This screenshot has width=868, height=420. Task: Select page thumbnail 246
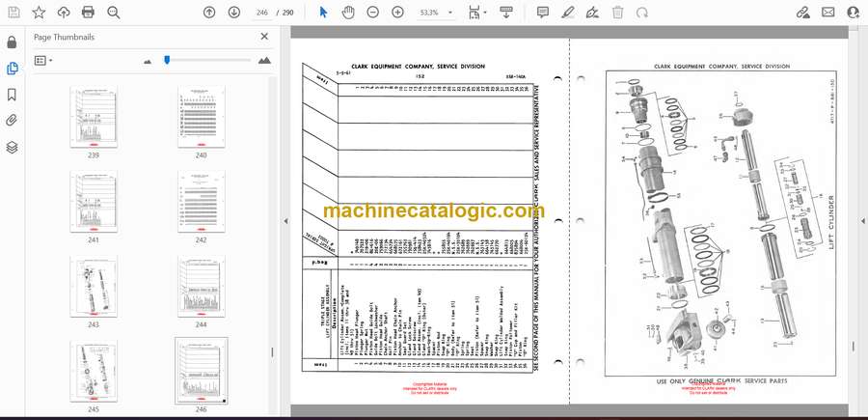tap(201, 371)
